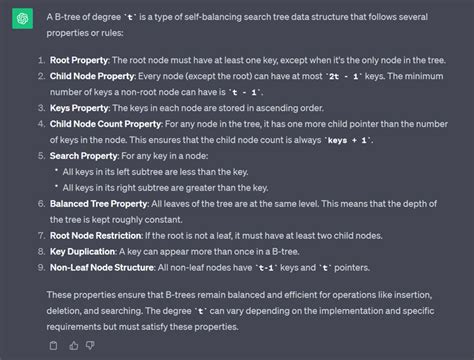
Task: Click the closing paragraph starting 'These properties ensure'
Action: (x=240, y=311)
